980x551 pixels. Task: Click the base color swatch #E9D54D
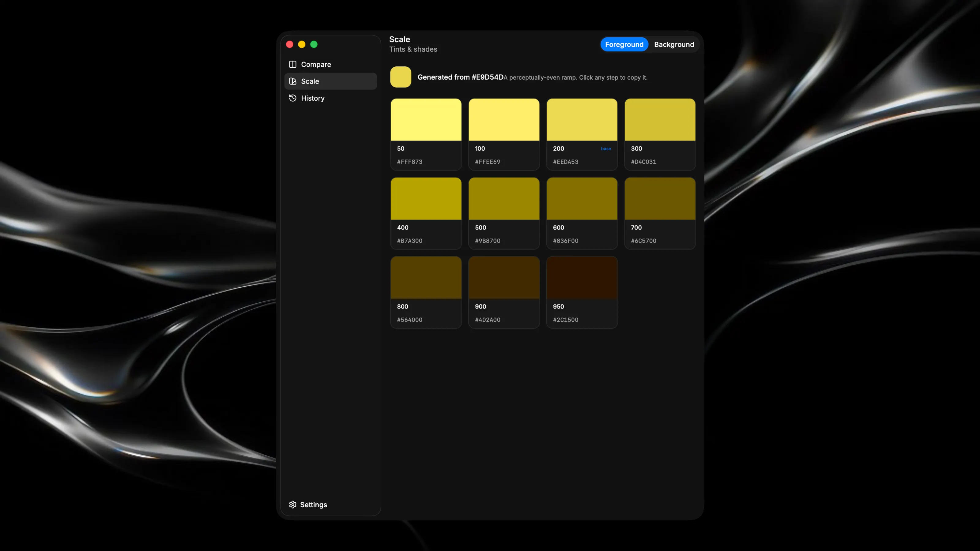point(401,77)
